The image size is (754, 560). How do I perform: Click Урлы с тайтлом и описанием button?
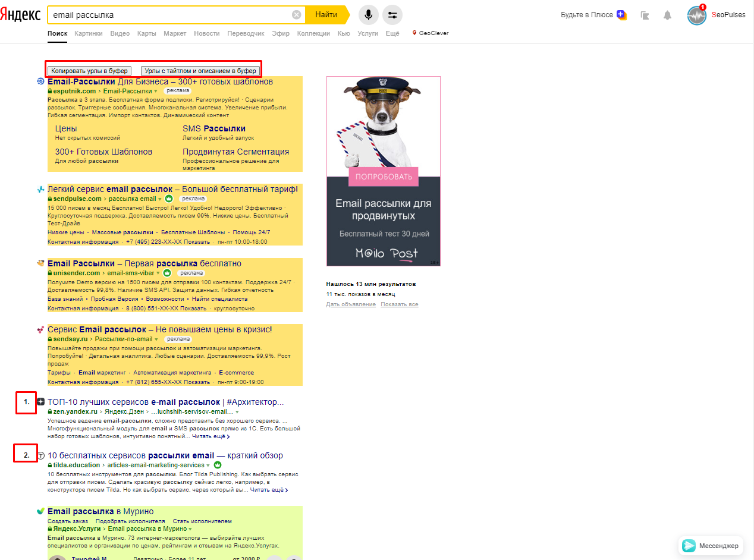200,71
